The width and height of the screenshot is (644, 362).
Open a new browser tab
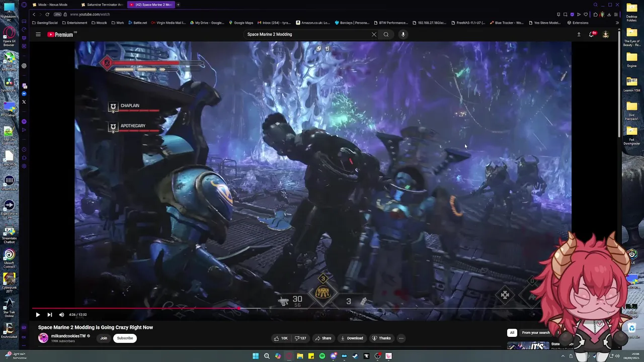coord(178,5)
